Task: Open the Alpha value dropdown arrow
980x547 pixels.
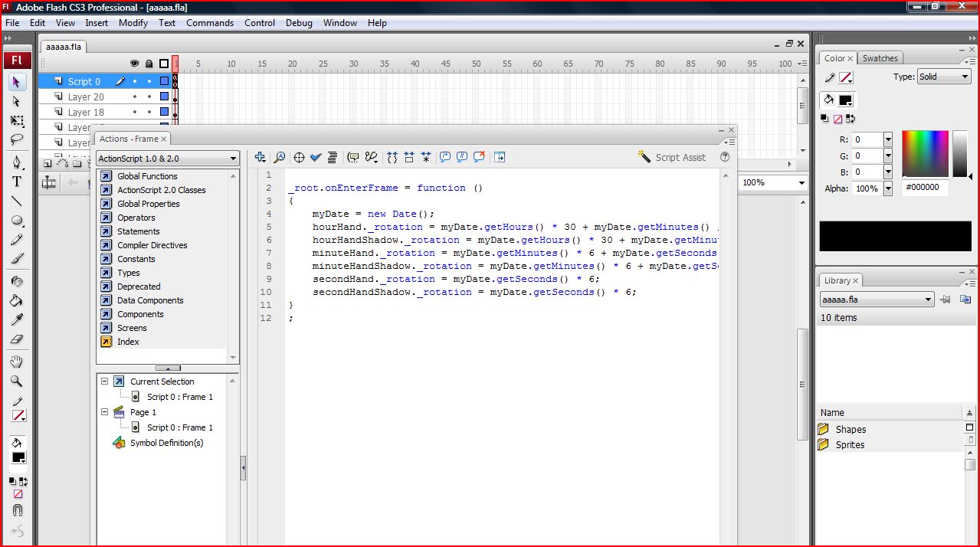Action: coord(888,188)
